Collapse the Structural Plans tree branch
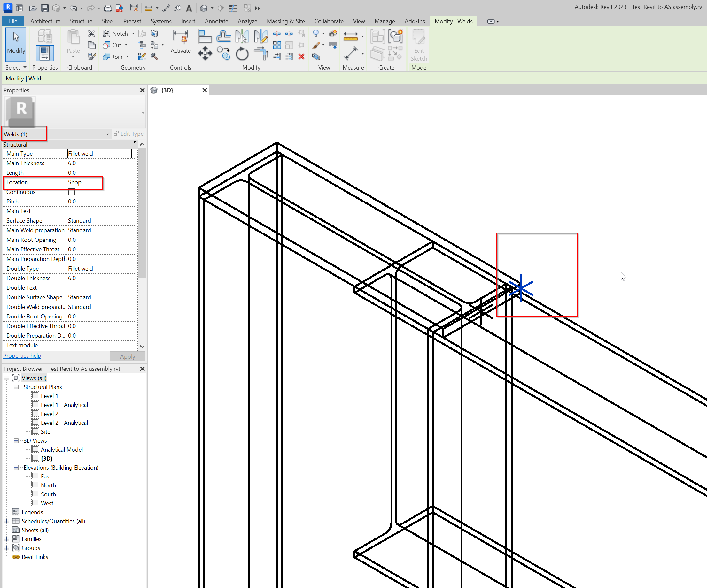 click(16, 387)
